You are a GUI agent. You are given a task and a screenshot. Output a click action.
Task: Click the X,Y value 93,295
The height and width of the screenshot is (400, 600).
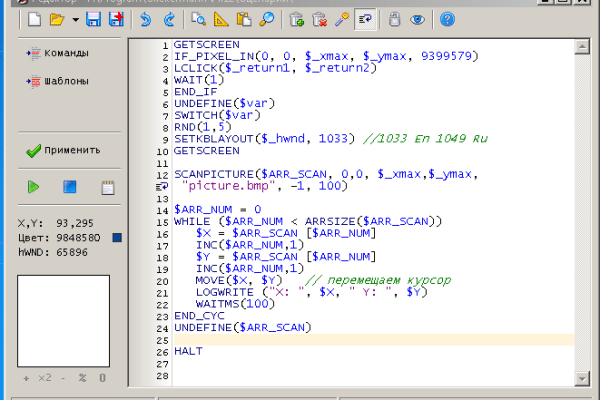click(x=75, y=223)
